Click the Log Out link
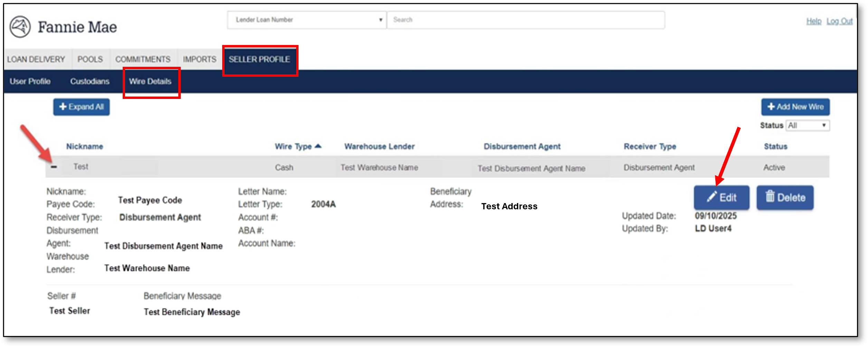 click(x=839, y=21)
